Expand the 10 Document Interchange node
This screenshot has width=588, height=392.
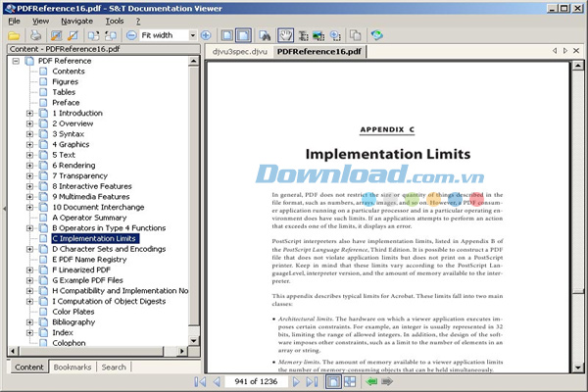coord(29,207)
